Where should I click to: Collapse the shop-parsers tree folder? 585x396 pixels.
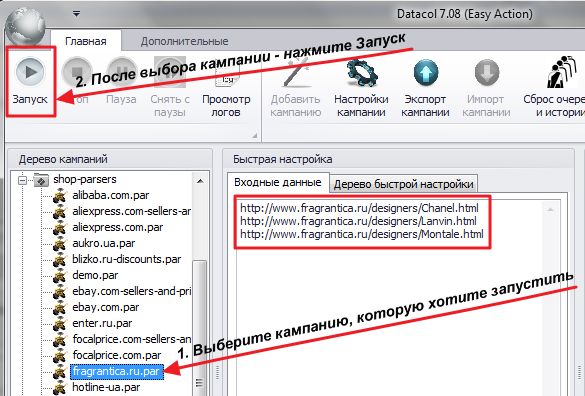tap(22, 180)
